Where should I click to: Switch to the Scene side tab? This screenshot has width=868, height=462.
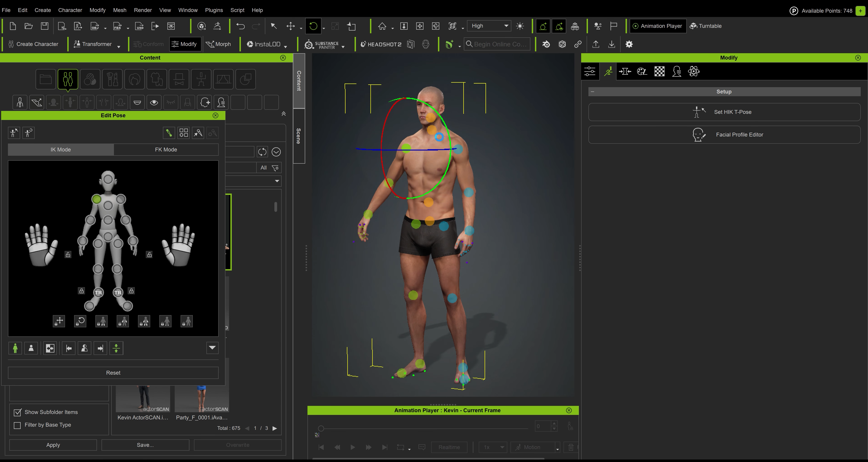tap(299, 136)
